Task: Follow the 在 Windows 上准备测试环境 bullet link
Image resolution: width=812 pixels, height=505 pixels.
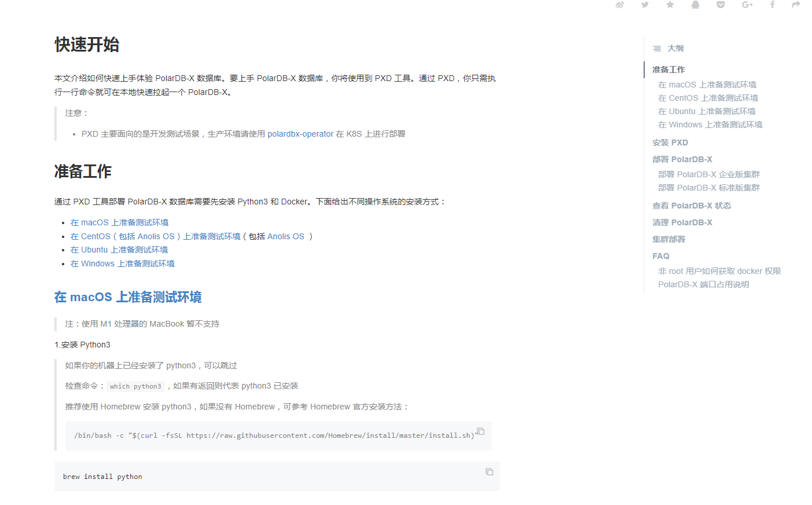Action: (x=123, y=264)
